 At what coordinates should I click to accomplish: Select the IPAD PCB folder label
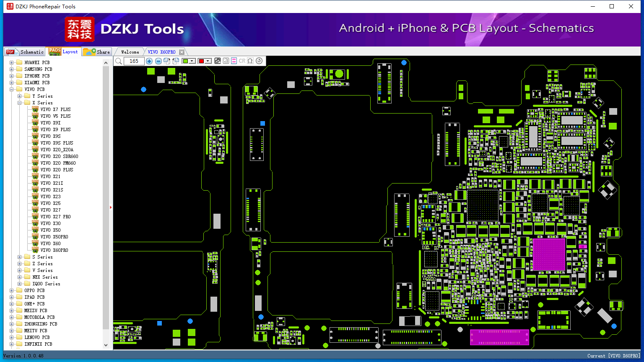point(34,297)
